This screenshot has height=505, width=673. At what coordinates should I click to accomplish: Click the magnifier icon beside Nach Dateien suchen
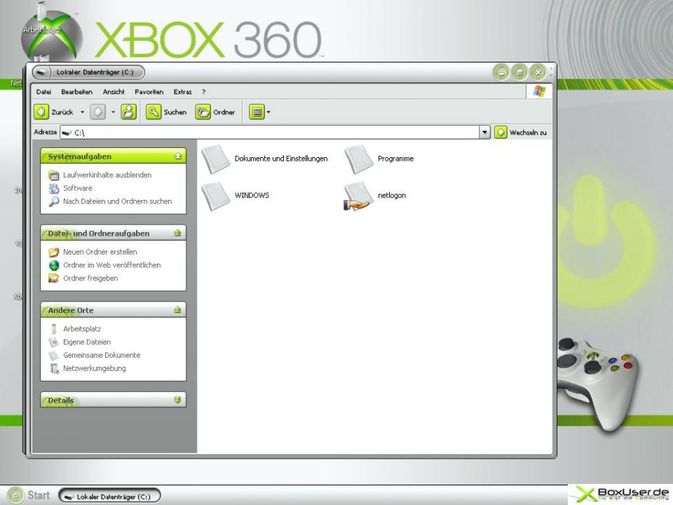click(54, 202)
